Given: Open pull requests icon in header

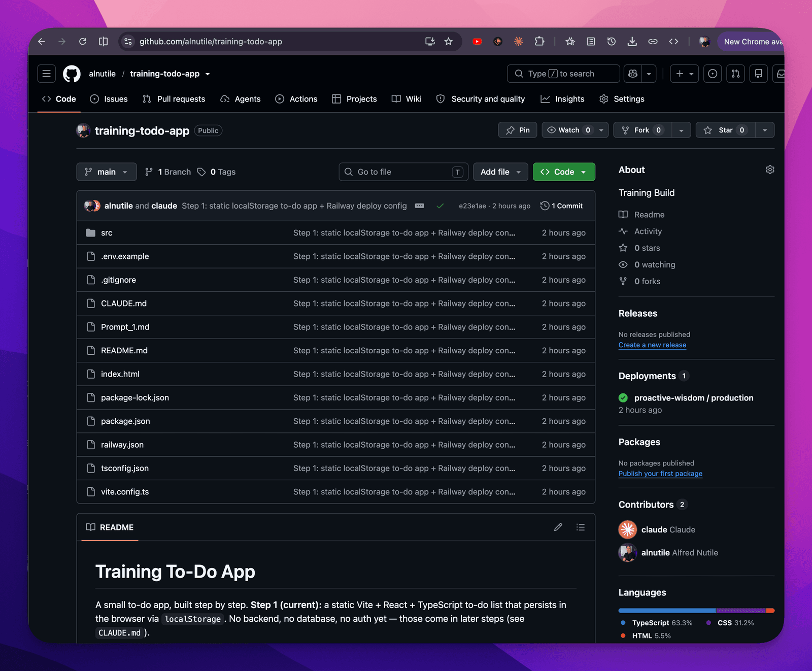Looking at the screenshot, I should (735, 74).
